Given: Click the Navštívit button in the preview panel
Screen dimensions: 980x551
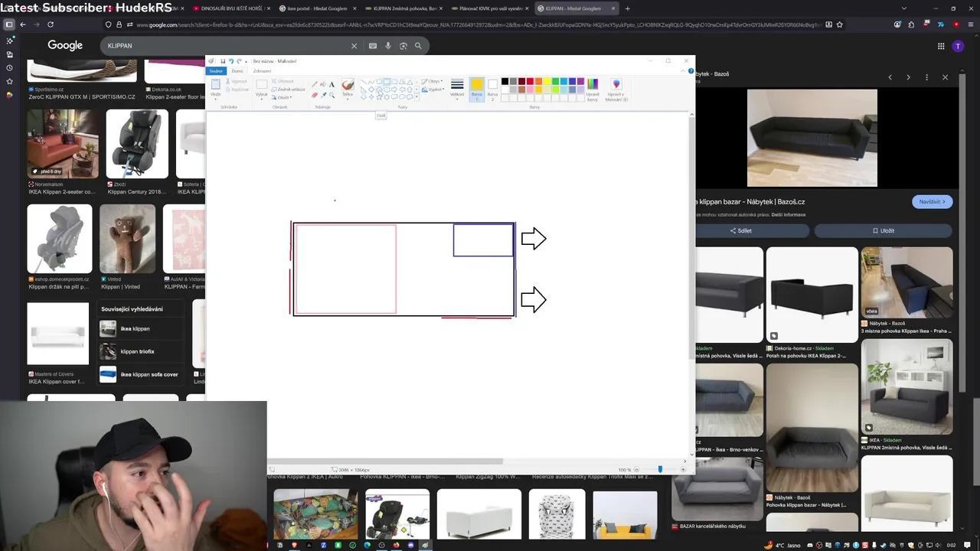Looking at the screenshot, I should pos(933,202).
